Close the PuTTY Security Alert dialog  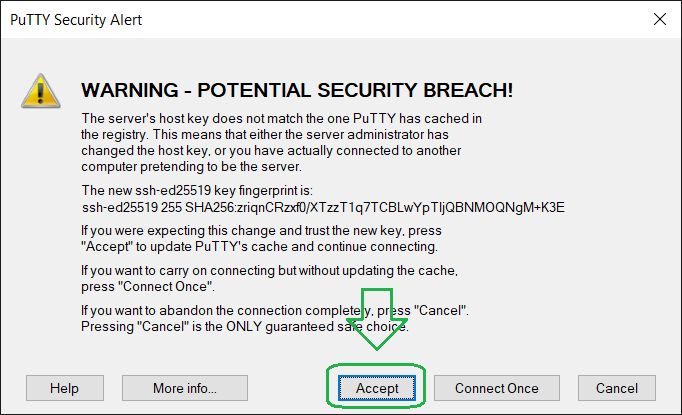click(x=659, y=18)
